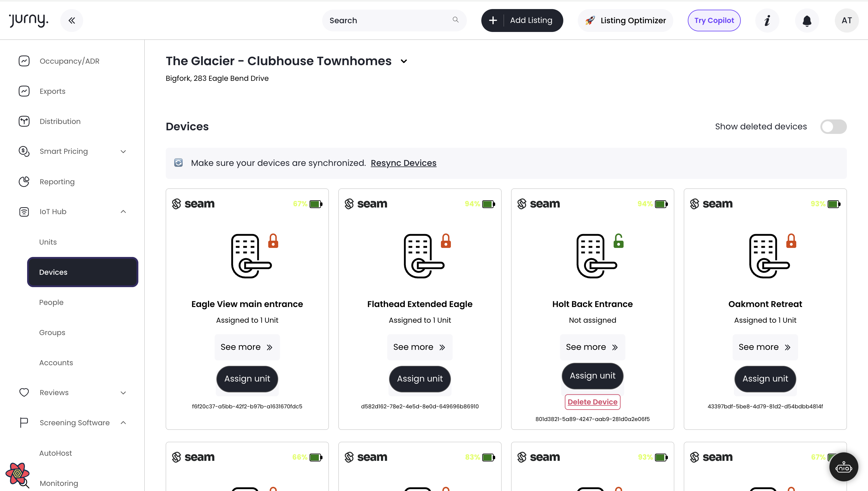Click the Exports icon in sidebar
Screen dimensions: 868x491
24,91
